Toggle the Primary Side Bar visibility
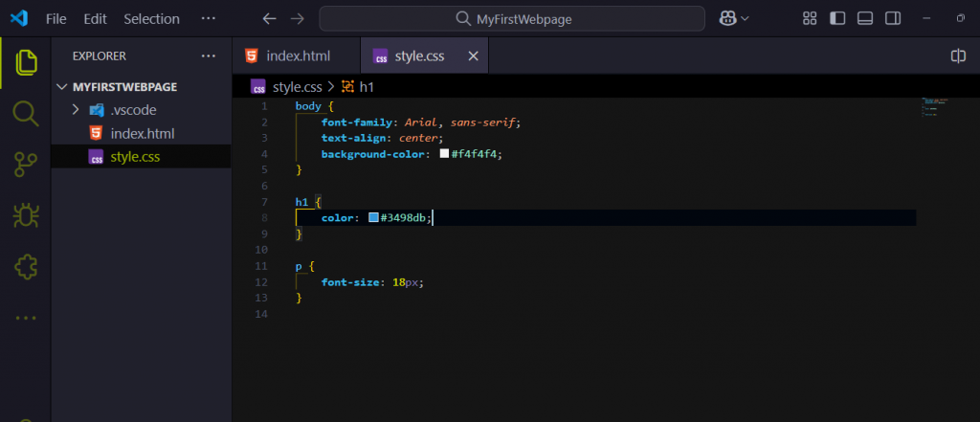980x422 pixels. 837,18
